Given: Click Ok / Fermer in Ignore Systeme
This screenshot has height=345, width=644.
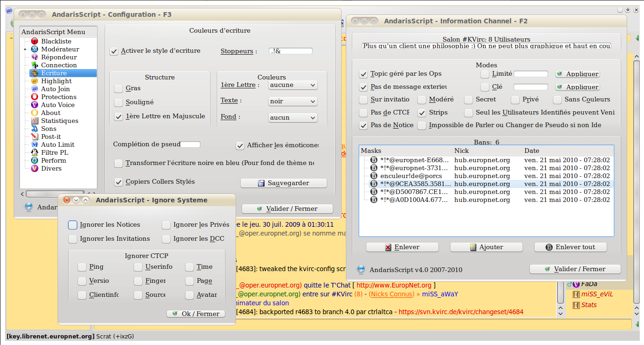Looking at the screenshot, I should point(196,314).
